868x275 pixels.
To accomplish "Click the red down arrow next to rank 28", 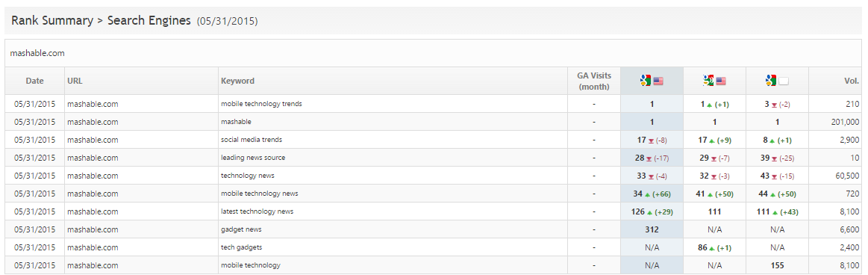I will pos(649,158).
